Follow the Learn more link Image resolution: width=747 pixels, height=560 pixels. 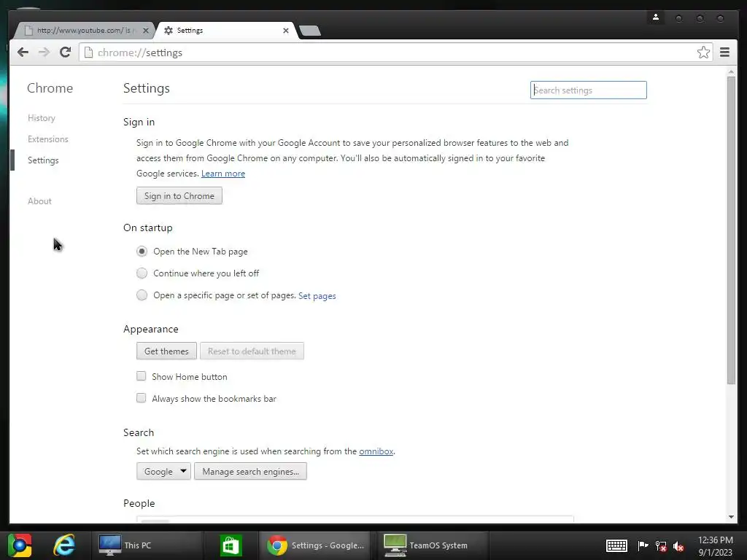pyautogui.click(x=223, y=174)
